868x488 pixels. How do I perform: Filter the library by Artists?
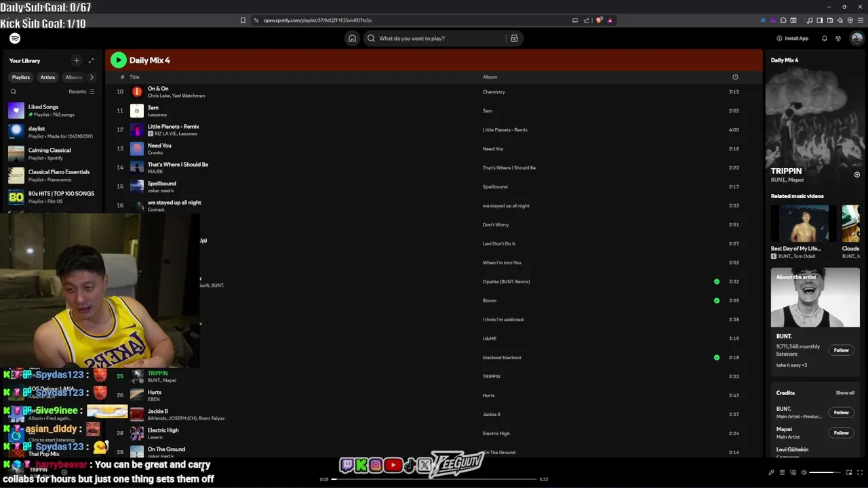pyautogui.click(x=47, y=77)
